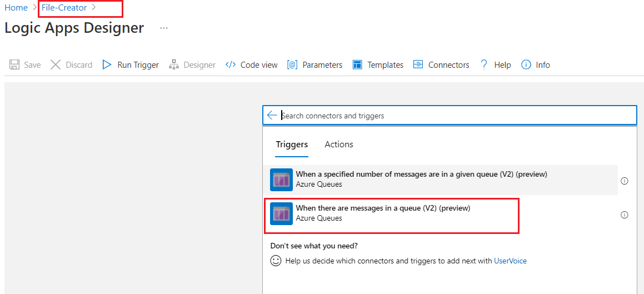
Task: Switch to the Triggers tab
Action: tap(292, 144)
